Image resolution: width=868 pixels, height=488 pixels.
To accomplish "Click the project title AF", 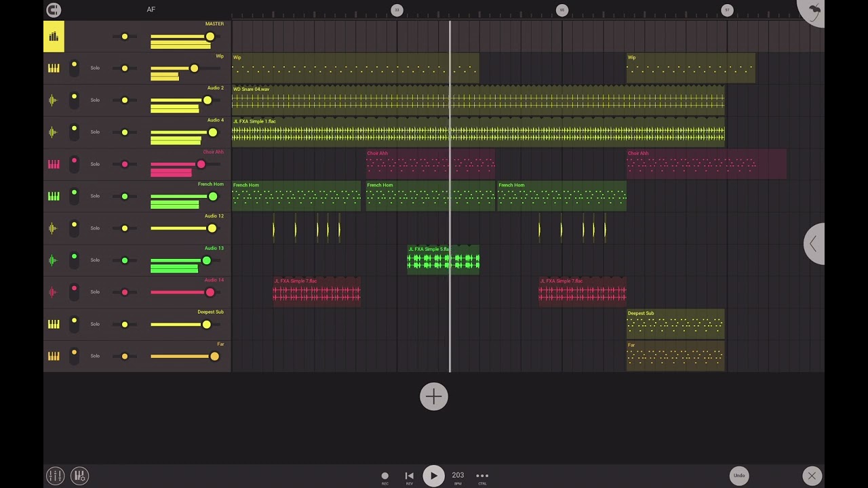I will tap(151, 9).
